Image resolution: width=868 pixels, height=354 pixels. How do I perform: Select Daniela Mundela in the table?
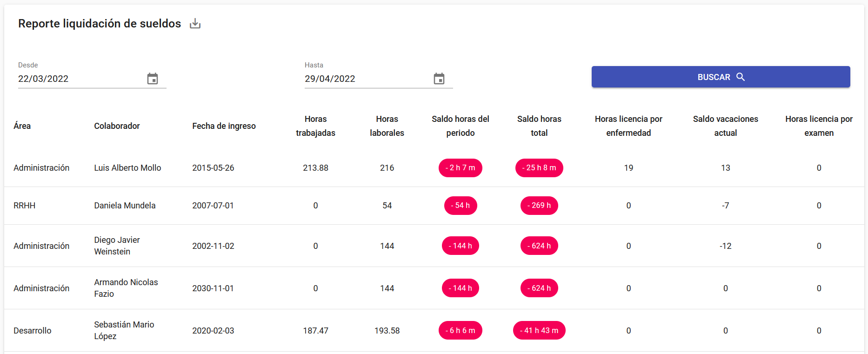(125, 206)
